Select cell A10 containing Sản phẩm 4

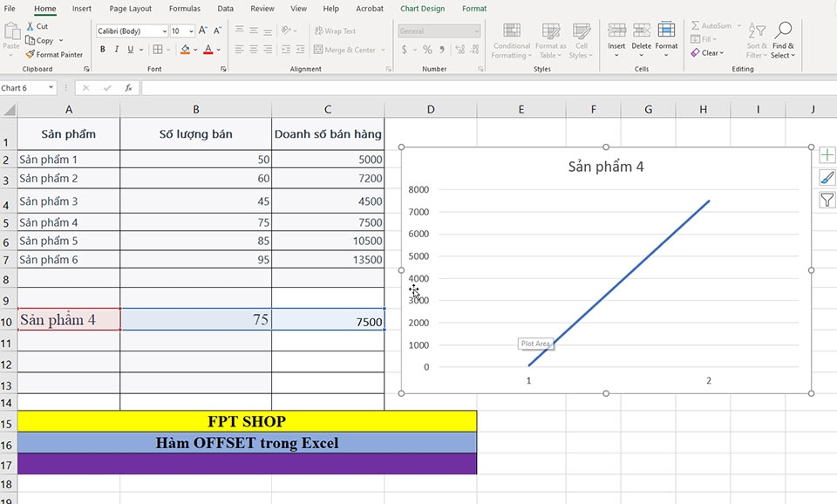click(69, 319)
